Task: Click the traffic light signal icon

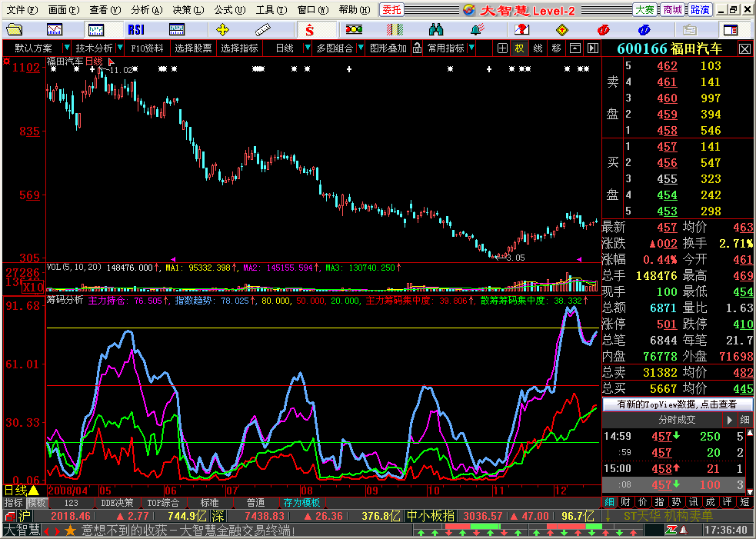Action: [354, 30]
